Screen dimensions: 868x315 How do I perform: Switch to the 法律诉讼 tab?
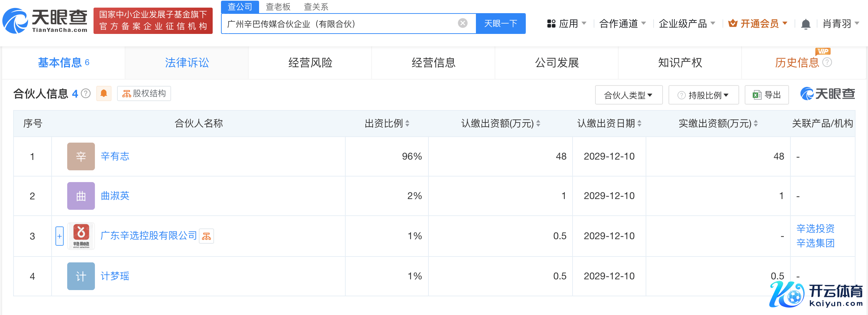click(x=187, y=63)
